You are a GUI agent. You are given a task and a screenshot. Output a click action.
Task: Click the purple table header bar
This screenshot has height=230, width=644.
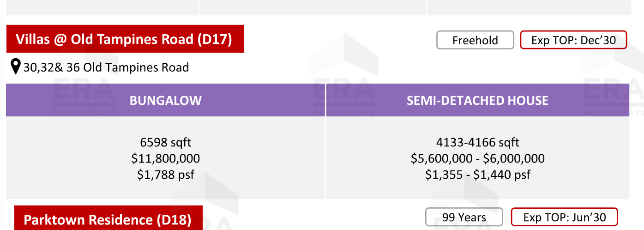pyautogui.click(x=318, y=100)
